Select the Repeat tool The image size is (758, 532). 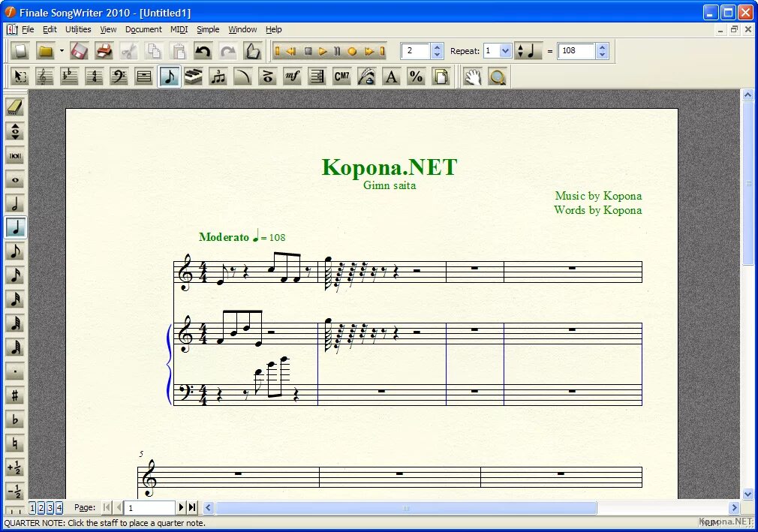tap(317, 77)
